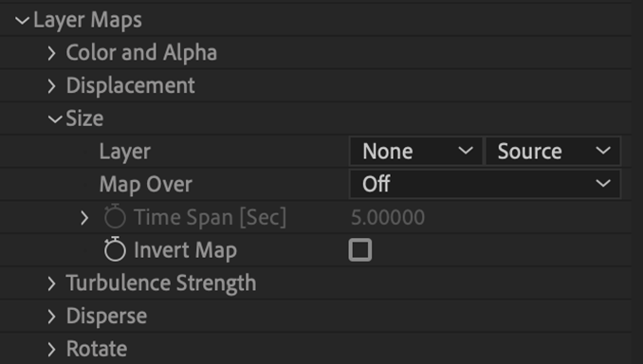Select the Layer property label
The height and width of the screenshot is (364, 643).
124,152
